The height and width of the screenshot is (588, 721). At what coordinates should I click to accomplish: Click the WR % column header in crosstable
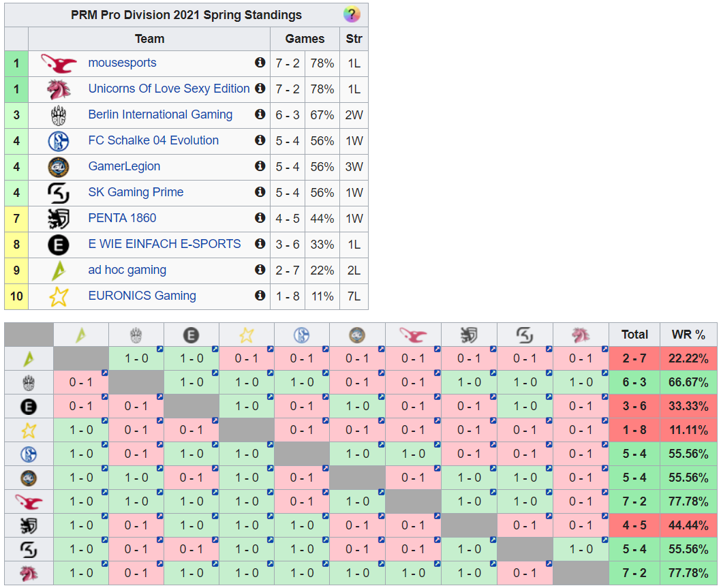[x=688, y=335]
